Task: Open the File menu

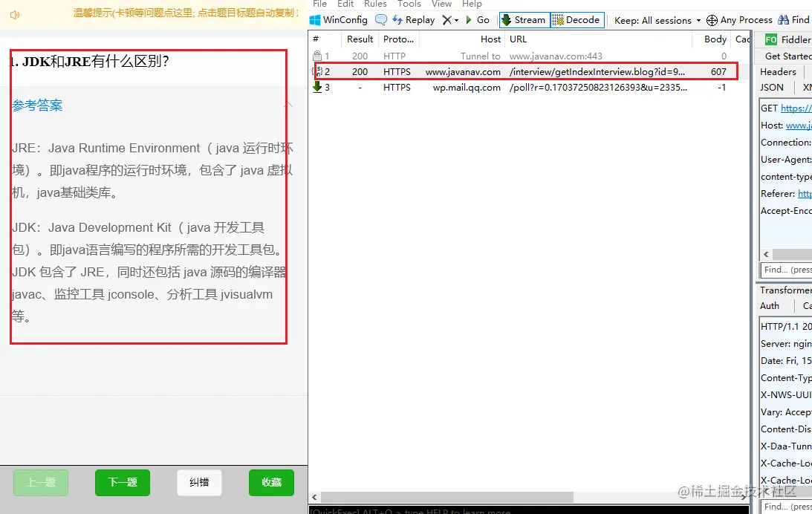Action: [x=319, y=4]
